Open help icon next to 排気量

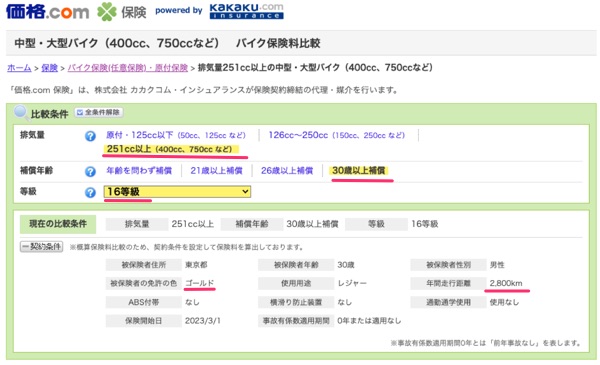click(x=90, y=136)
